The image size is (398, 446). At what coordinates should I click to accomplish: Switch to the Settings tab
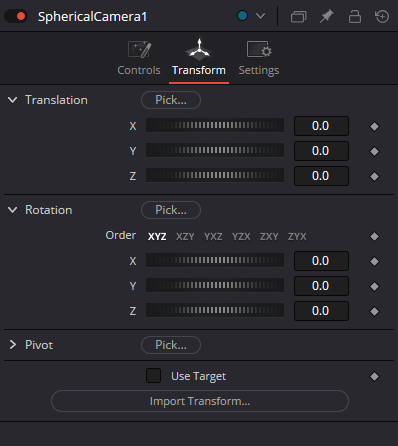(x=259, y=59)
